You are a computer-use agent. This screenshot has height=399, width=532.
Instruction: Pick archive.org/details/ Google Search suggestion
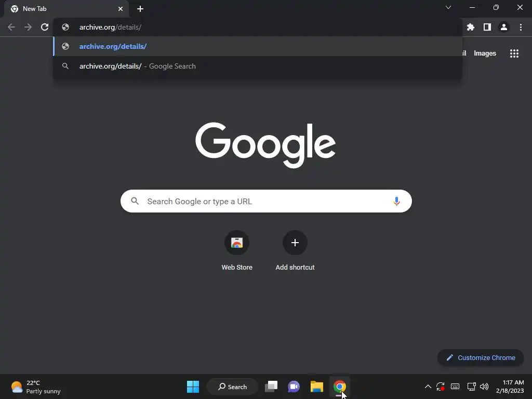(258, 66)
